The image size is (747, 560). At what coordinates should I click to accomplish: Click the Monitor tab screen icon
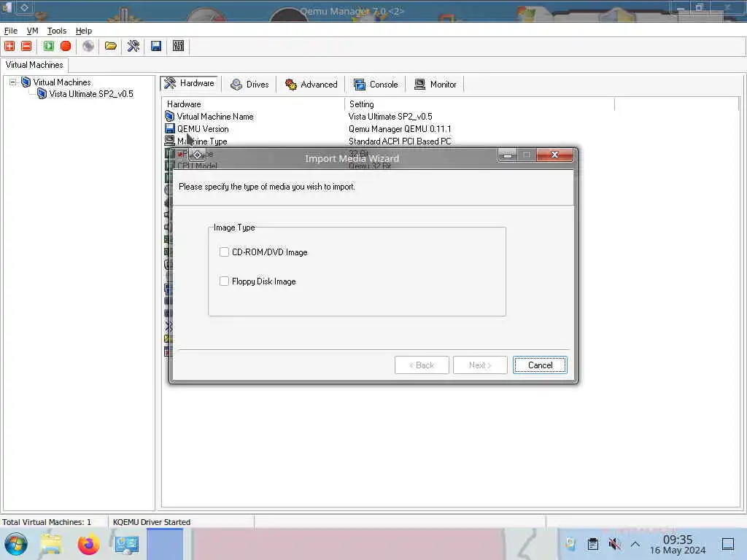(x=419, y=85)
